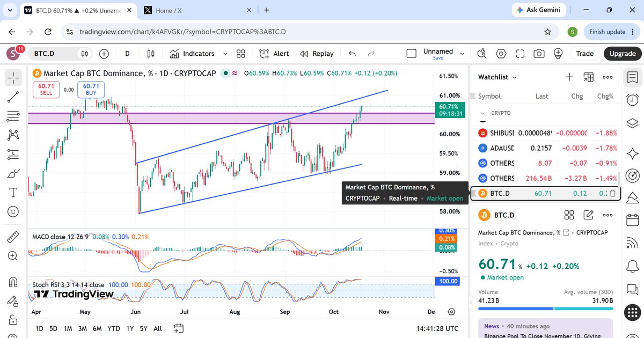The image size is (644, 338).
Task: Open watchlist advanced view icon
Action: click(x=589, y=77)
